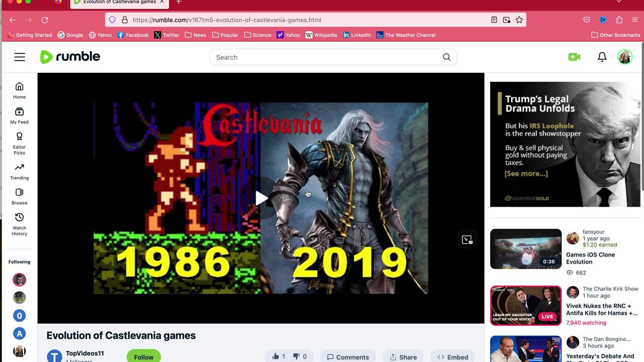Open Games iOS Clone Evolution title
The image size is (644, 362).
590,258
